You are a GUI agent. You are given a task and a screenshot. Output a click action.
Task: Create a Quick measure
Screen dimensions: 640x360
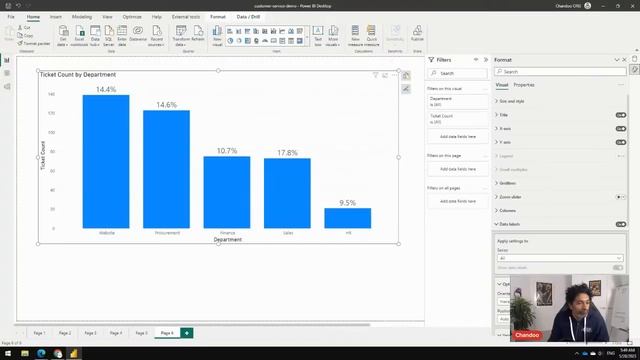tap(371, 35)
